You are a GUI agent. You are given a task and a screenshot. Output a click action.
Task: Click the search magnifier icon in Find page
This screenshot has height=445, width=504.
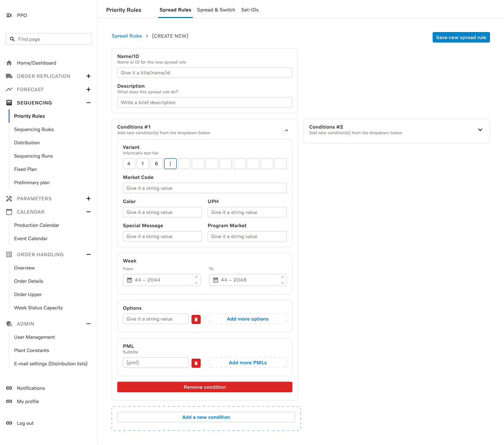12,39
